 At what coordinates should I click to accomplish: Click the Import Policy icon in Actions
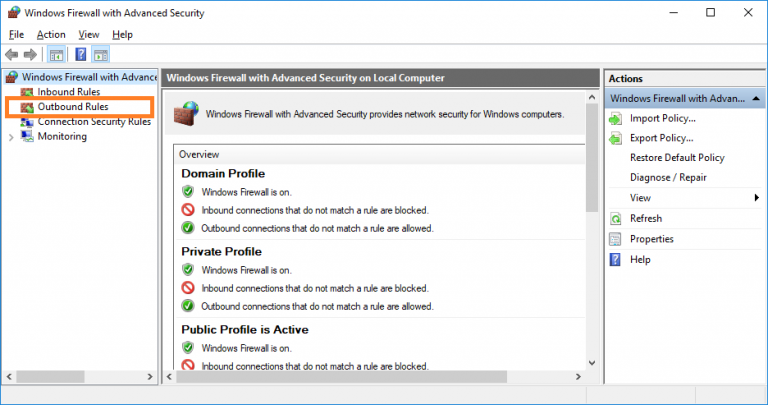pos(616,118)
